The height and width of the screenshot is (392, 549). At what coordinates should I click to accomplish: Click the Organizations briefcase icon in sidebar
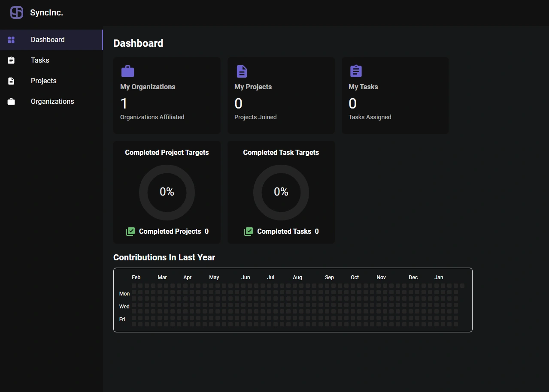pos(12,102)
